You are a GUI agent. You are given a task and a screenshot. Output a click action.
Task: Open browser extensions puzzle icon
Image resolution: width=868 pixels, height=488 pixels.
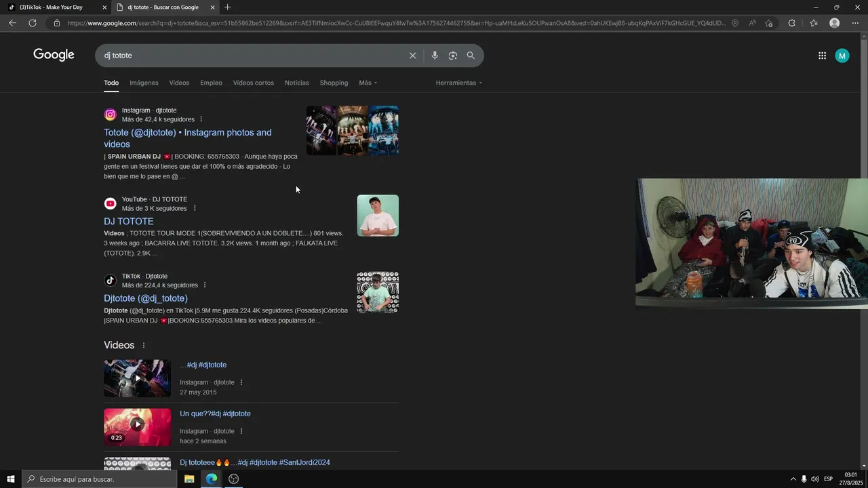pos(791,23)
